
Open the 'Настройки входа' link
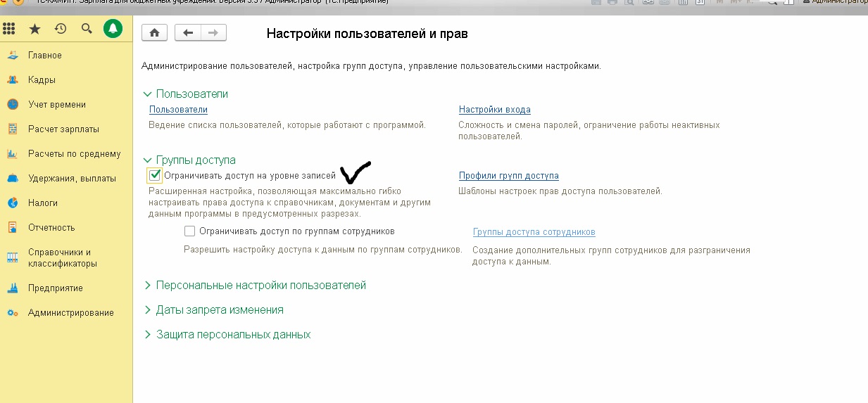point(494,110)
